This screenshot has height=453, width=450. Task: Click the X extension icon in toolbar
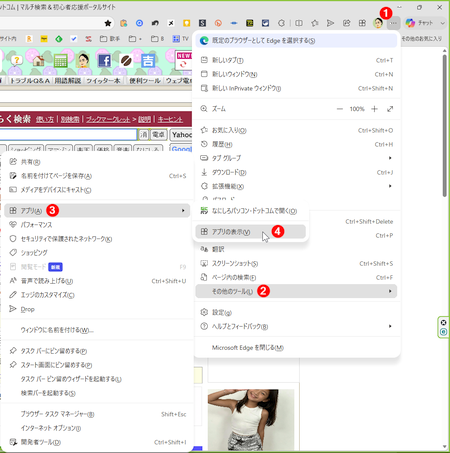click(171, 23)
